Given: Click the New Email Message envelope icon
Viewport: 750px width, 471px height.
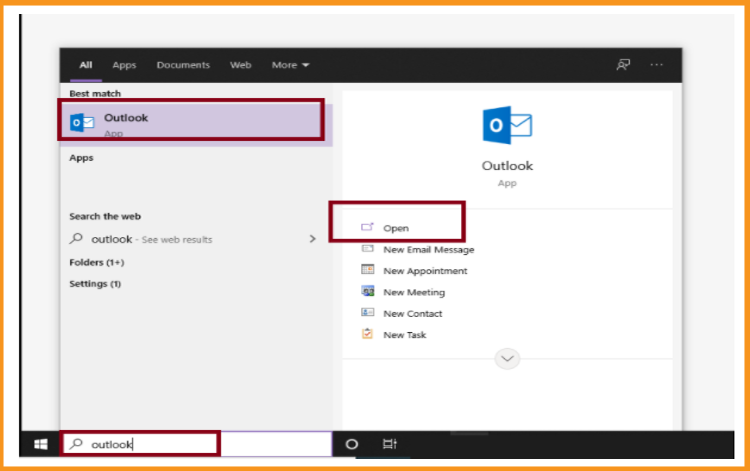Looking at the screenshot, I should click(367, 249).
